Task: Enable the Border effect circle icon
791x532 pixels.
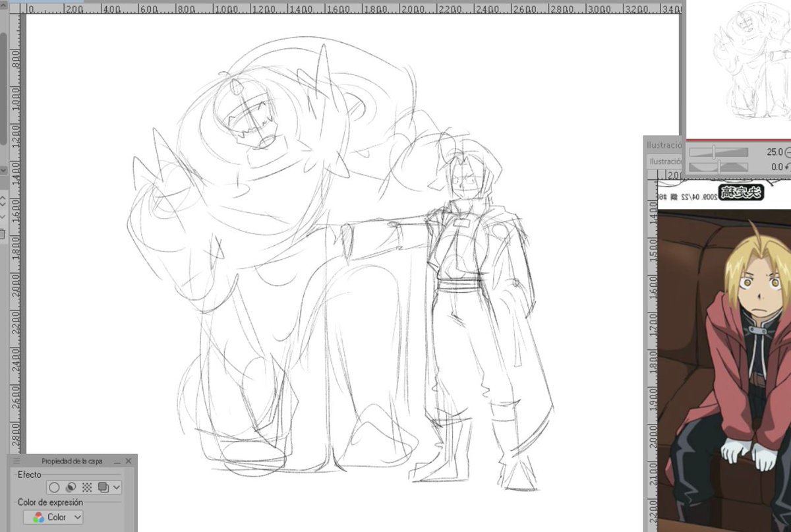Action: tap(54, 488)
